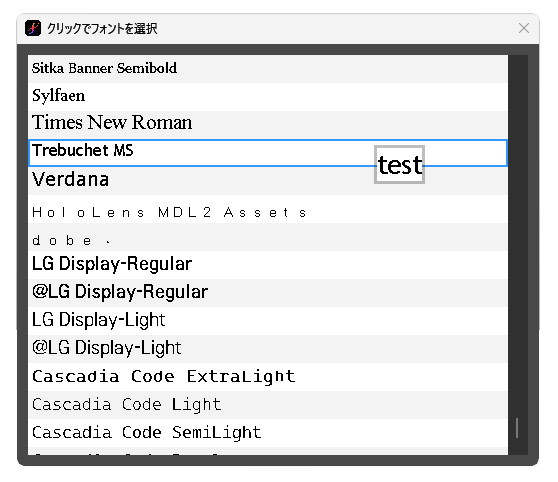Viewport: 558px width, 482px height.
Task: Select the highlighted Trebuchet MS font
Action: (x=268, y=153)
